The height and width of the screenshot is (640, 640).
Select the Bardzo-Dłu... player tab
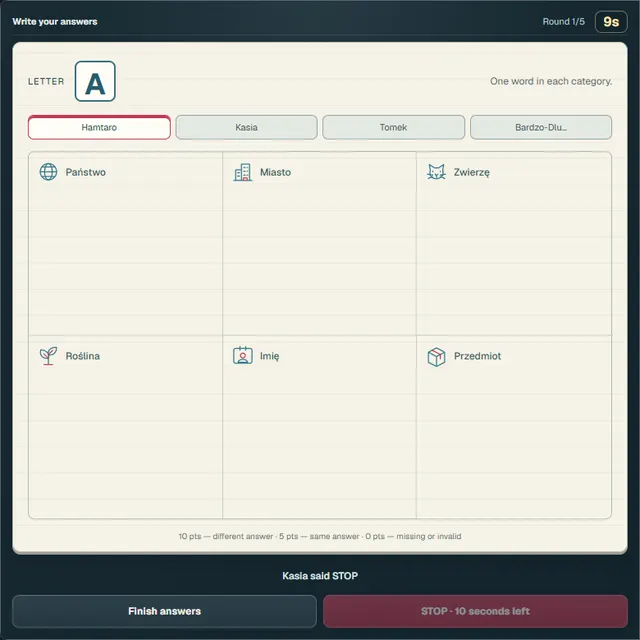pos(541,127)
